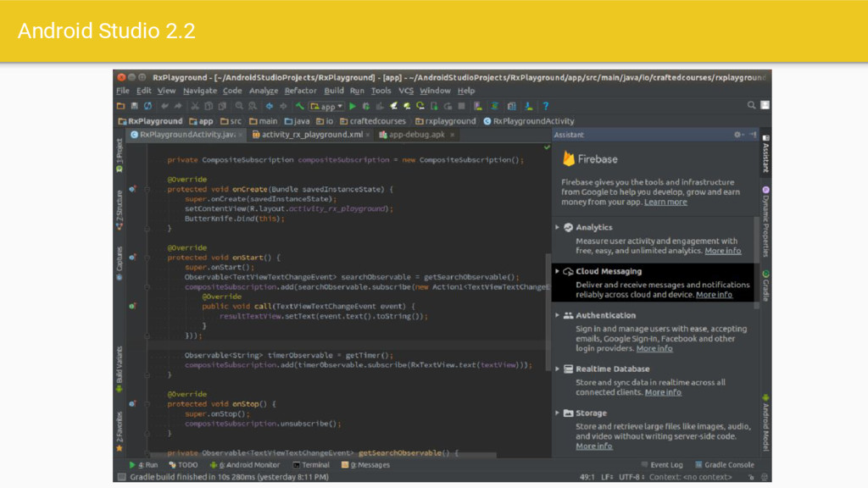Viewport: 868px width, 488px height.
Task: Click More info under Cloud Messaging
Action: pyautogui.click(x=714, y=295)
